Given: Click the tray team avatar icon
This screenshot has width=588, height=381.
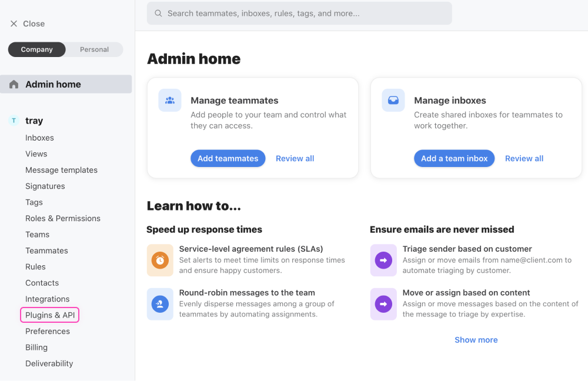Looking at the screenshot, I should [13, 121].
